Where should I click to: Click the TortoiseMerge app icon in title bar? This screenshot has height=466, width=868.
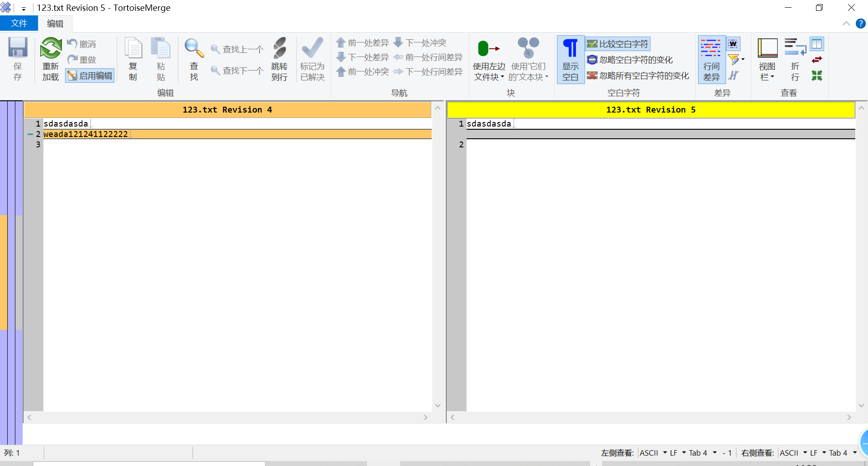click(x=6, y=7)
